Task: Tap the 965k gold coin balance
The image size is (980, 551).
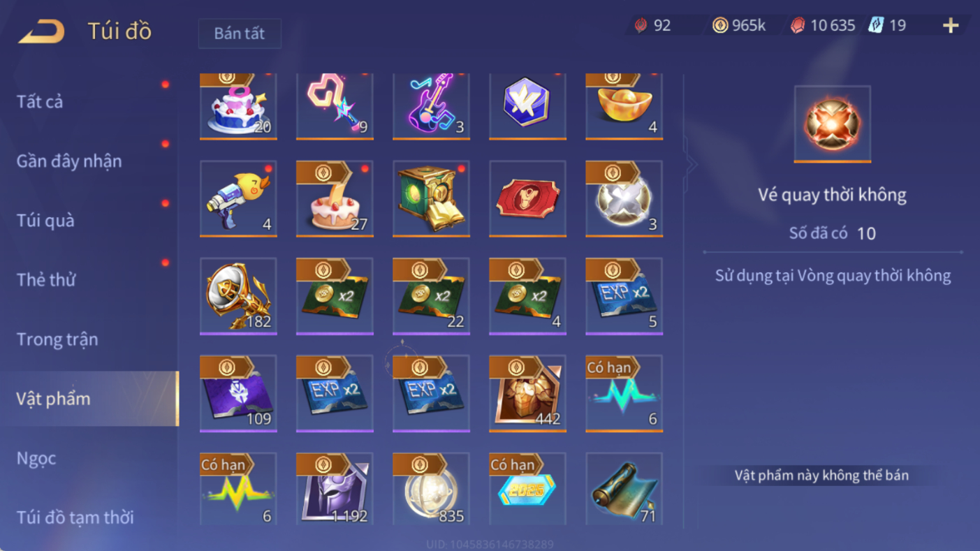Action: pos(739,26)
